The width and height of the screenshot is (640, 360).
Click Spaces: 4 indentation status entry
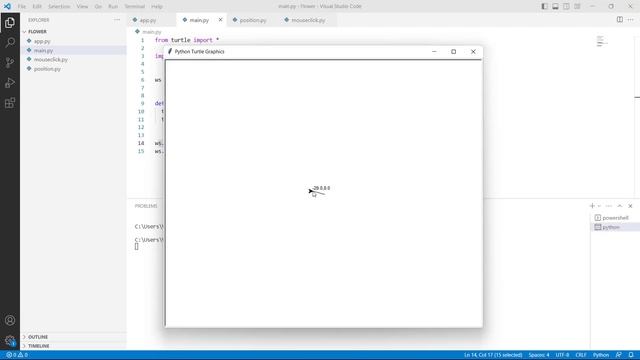539,355
